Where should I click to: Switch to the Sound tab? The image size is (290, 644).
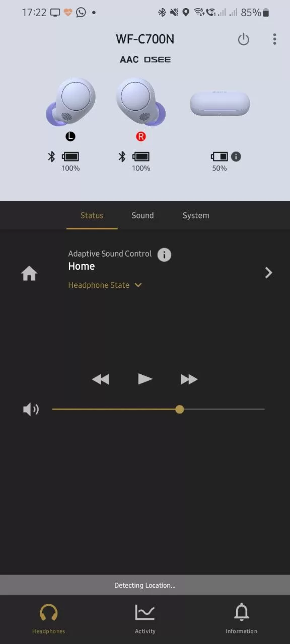[x=142, y=215]
